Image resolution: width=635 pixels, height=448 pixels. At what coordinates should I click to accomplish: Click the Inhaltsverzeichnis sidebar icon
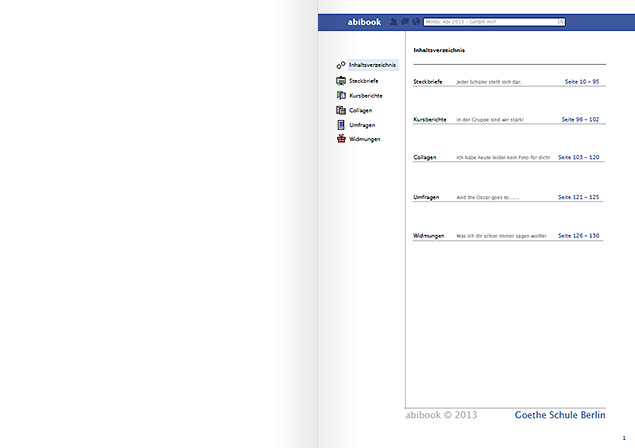point(341,65)
